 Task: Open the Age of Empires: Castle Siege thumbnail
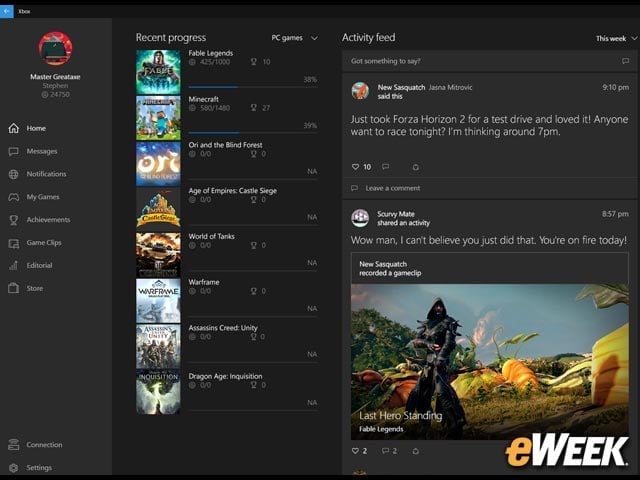[x=158, y=209]
